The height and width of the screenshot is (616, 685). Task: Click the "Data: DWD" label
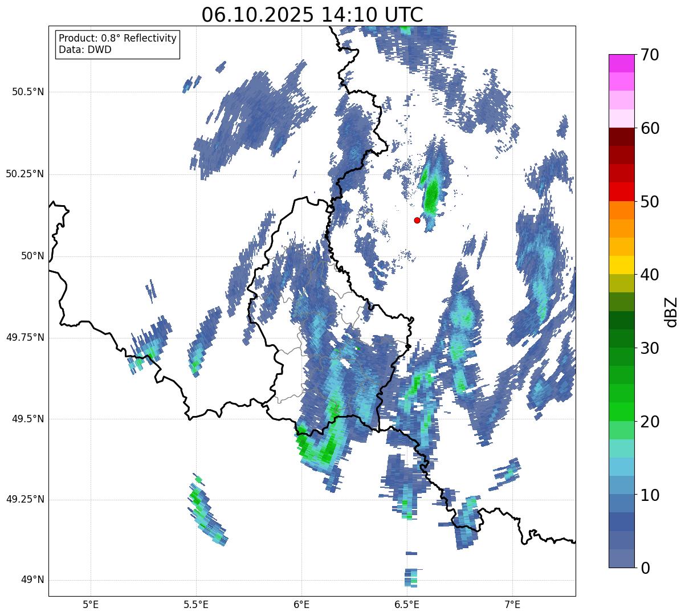click(x=85, y=50)
